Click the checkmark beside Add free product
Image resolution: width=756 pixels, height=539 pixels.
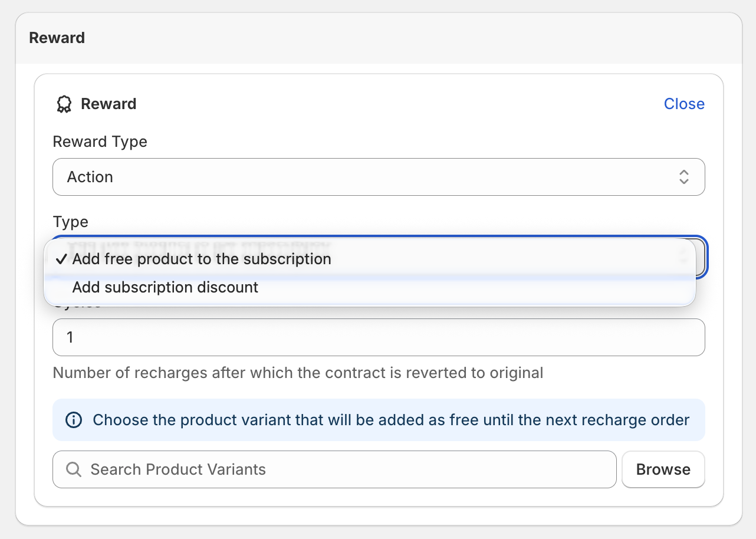[61, 259]
